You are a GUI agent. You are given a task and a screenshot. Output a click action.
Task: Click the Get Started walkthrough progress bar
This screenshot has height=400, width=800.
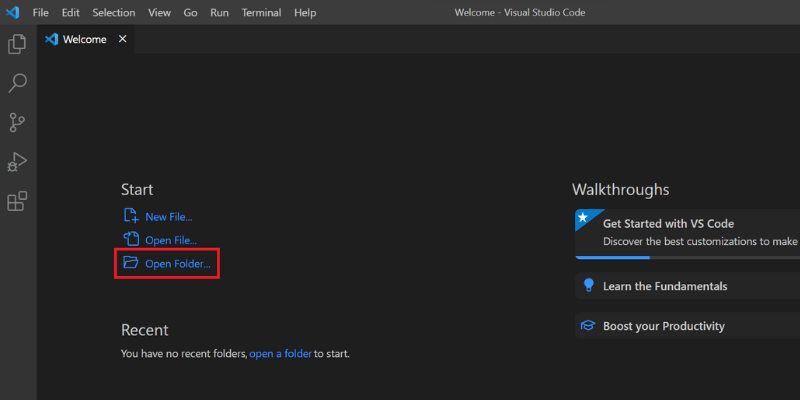point(687,258)
